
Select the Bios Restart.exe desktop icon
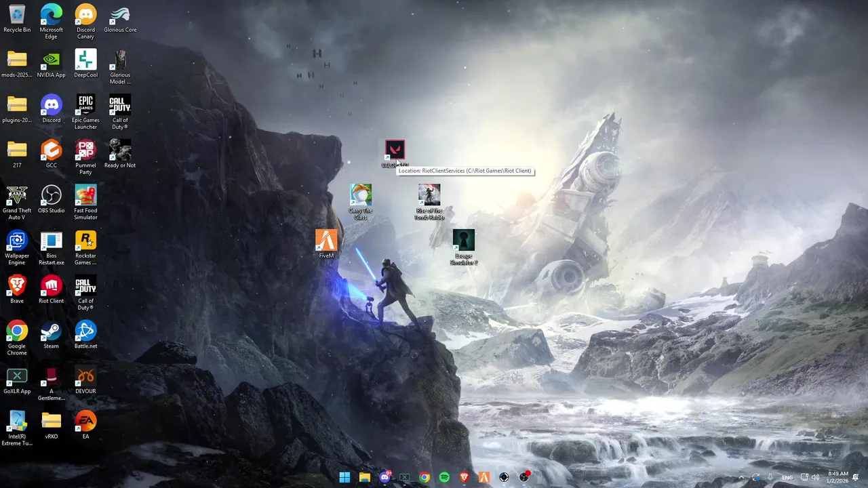[52, 248]
